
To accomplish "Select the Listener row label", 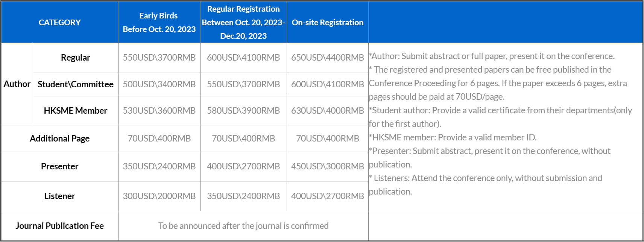I will [x=59, y=196].
